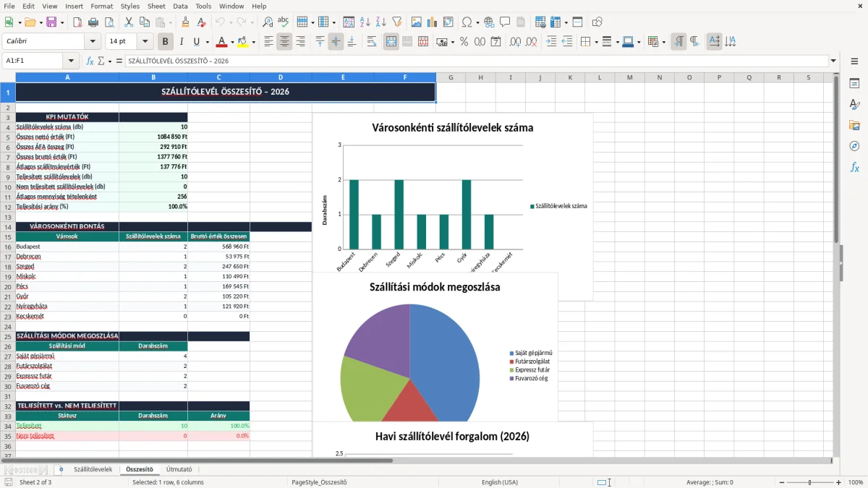Open Print Preview from the toolbar

109,22
